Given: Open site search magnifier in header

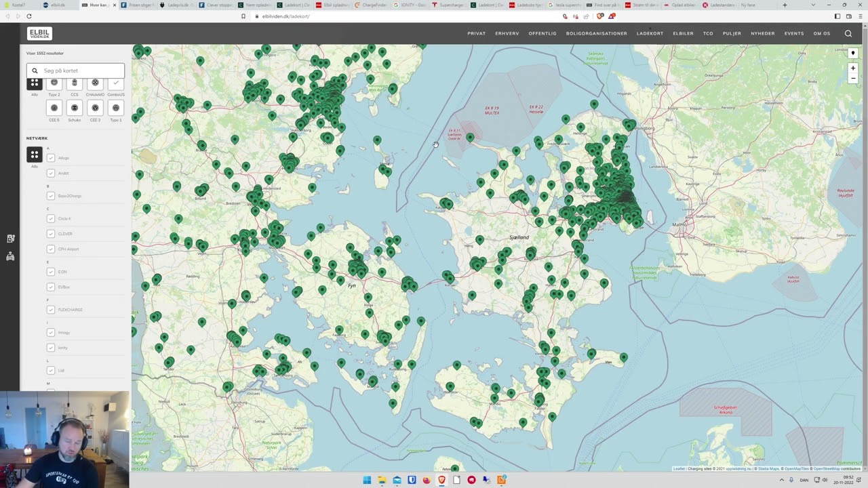Looking at the screenshot, I should click(x=848, y=33).
